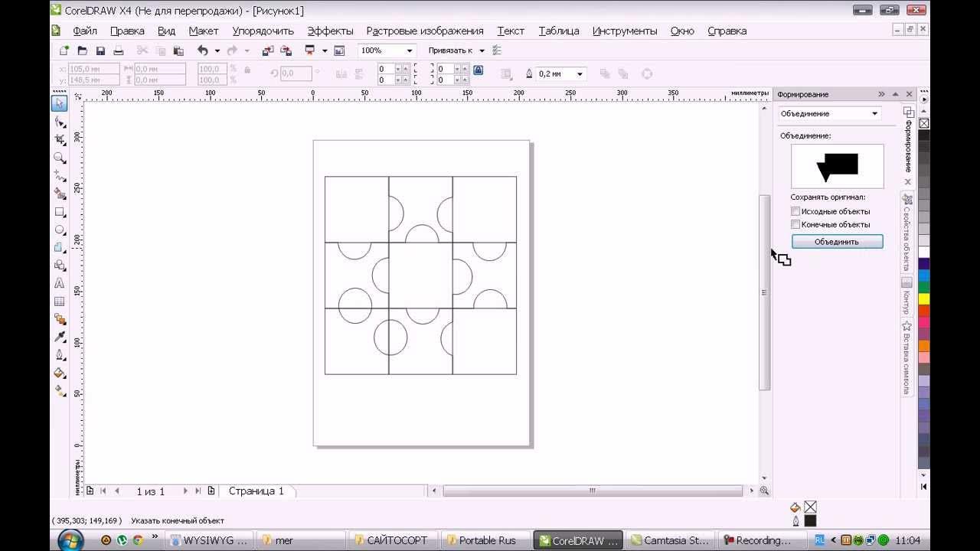Select the Freehand drawing tool
980x551 pixels.
point(60,176)
